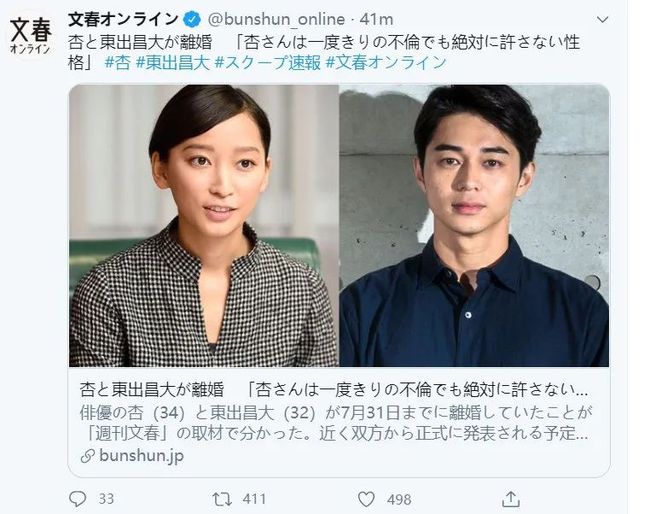Retweet using the retweet arrows icon
Viewport: 650px width, 514px height.
[222, 499]
